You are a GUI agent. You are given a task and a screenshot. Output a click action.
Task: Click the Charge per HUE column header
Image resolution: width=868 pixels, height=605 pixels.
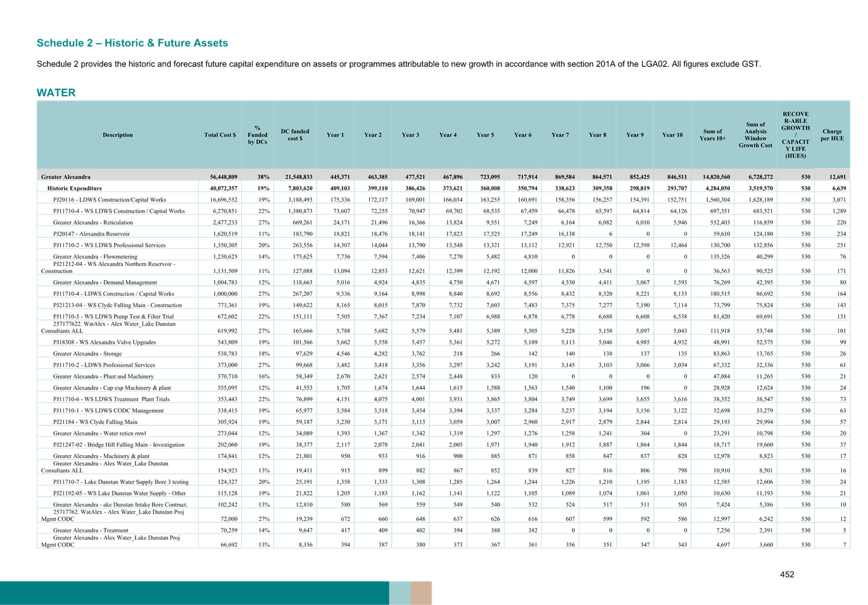coord(832,135)
